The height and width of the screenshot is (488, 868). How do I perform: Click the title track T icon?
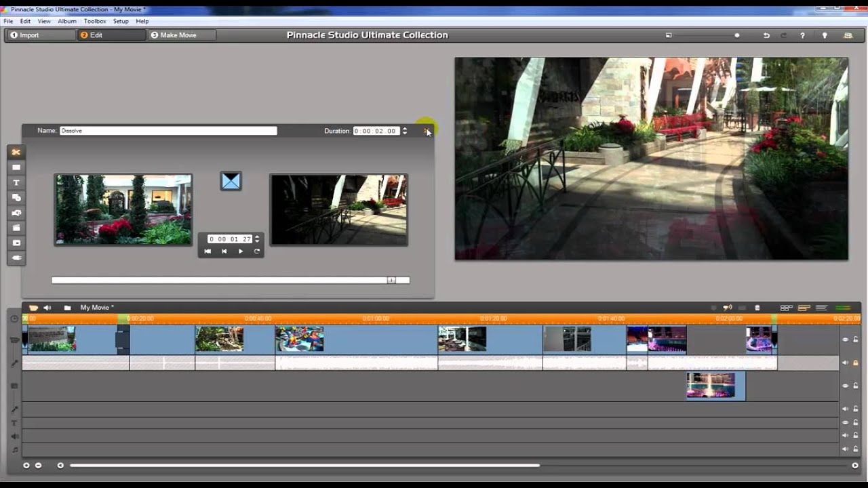pos(14,423)
